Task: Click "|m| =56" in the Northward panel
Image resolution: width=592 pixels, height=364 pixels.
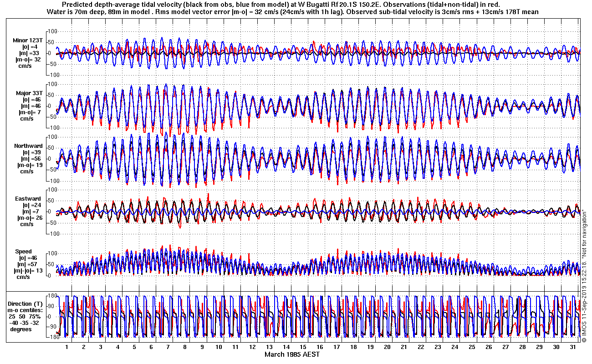Action: [32, 159]
